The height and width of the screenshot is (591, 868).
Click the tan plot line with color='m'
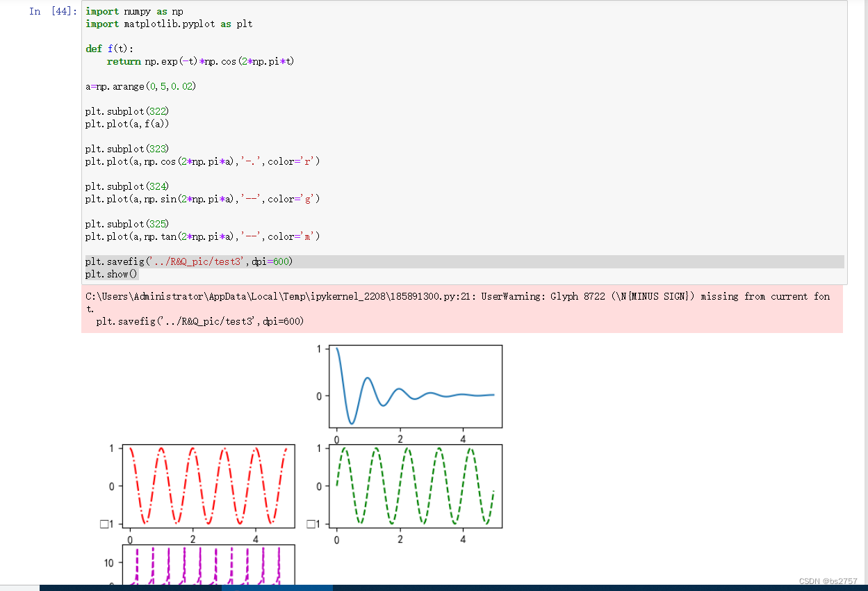203,236
